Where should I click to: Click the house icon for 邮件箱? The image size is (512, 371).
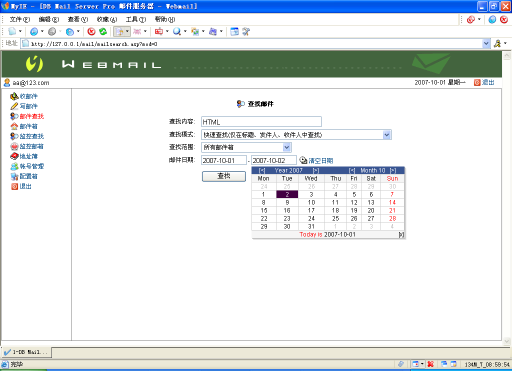coord(14,126)
